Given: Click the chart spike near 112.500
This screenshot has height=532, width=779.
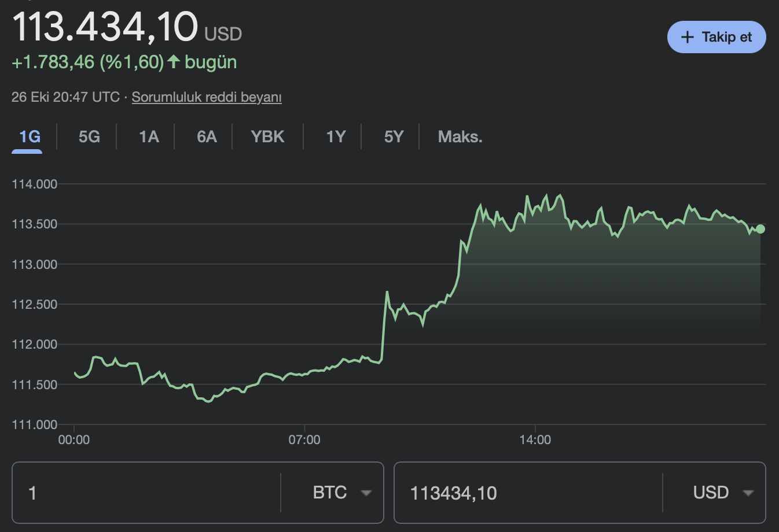Looking at the screenshot, I should click(387, 293).
